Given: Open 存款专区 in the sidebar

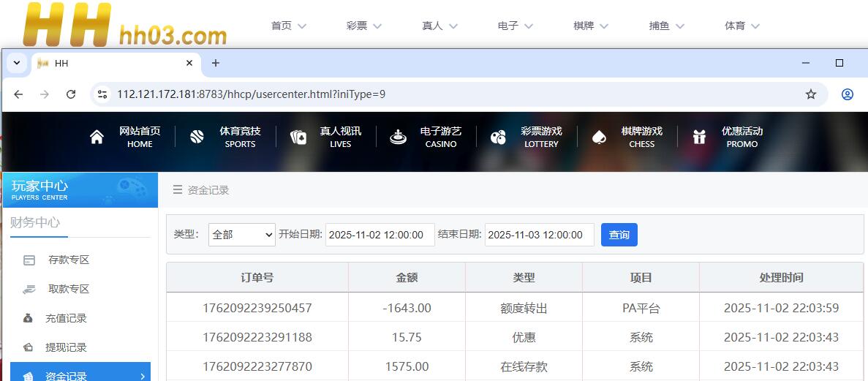Looking at the screenshot, I should click(69, 260).
